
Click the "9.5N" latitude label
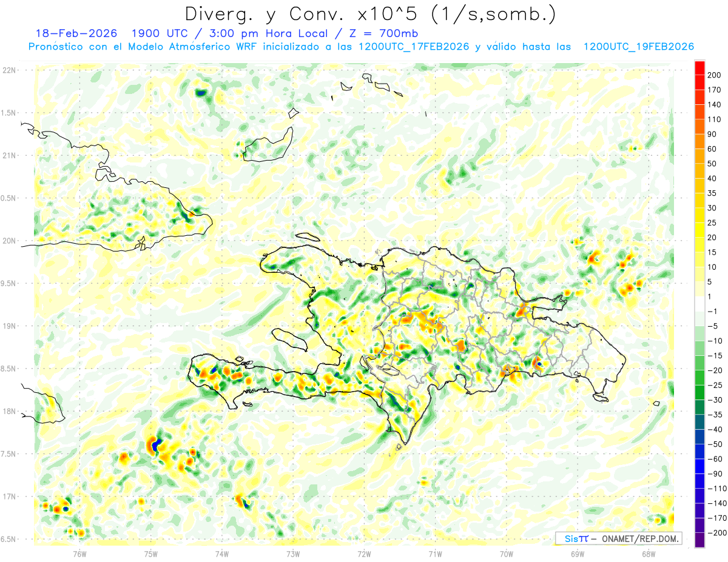point(8,283)
